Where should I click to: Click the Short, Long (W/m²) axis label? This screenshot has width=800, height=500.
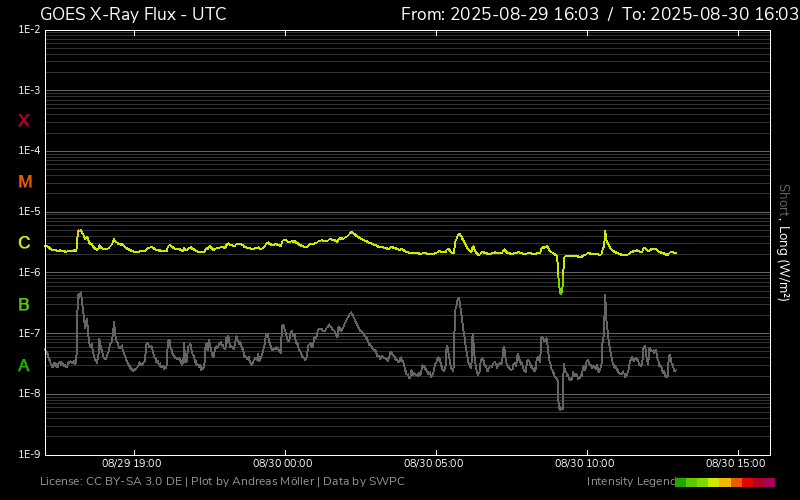[x=784, y=242]
